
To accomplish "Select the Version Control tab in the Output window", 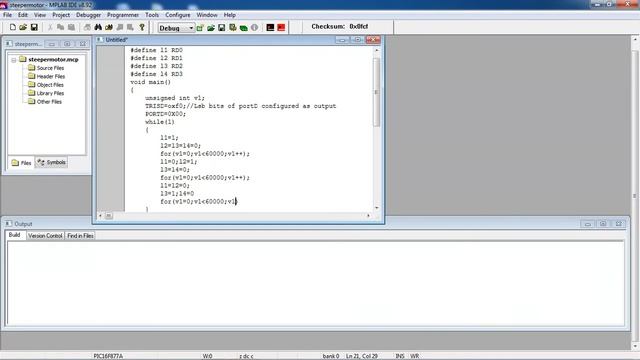I will (x=45, y=236).
